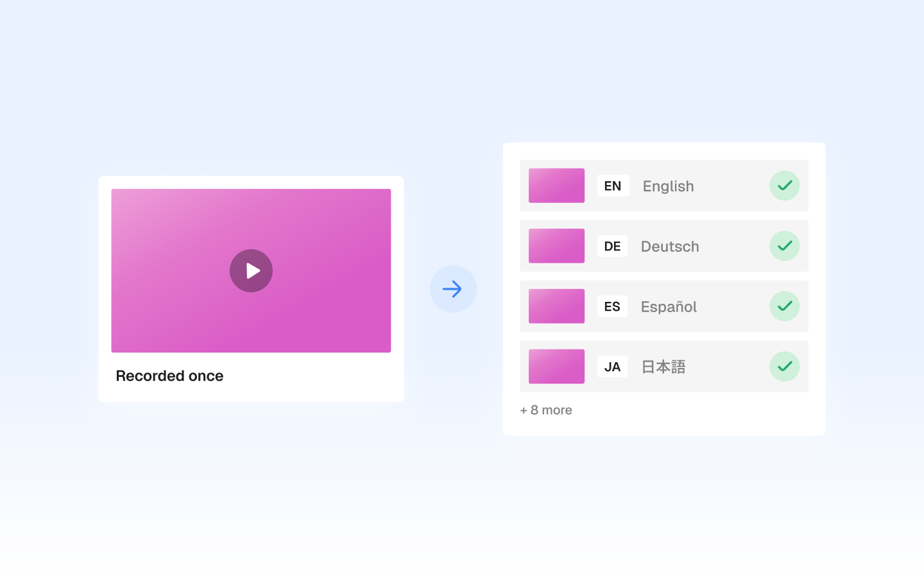The height and width of the screenshot is (578, 924).
Task: Click the green checkmark for Deutsch
Action: click(784, 246)
